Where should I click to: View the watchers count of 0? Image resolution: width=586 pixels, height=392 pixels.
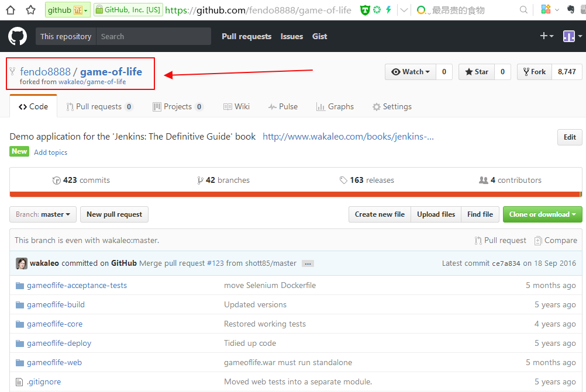click(444, 72)
